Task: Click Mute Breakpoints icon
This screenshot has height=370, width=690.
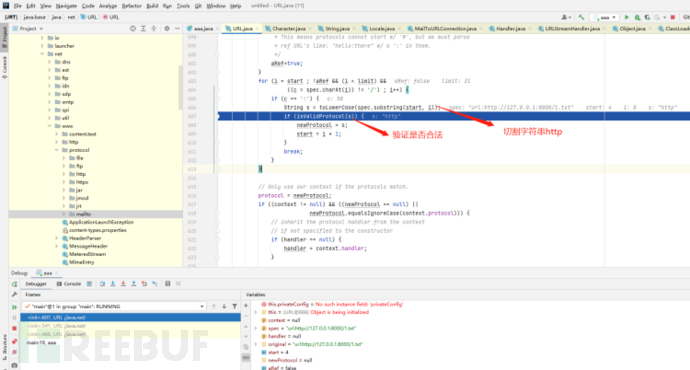Action: point(15,352)
